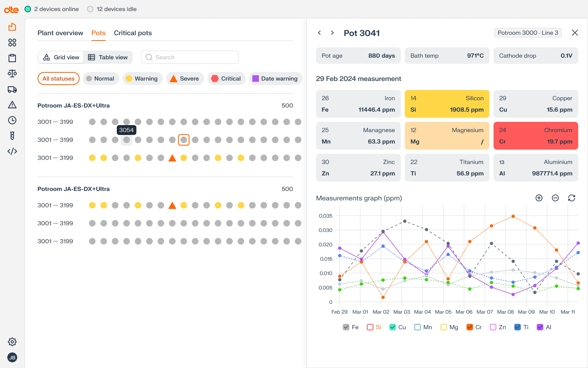Reset the measurements graph with refresh icon
The width and height of the screenshot is (588, 368).
pyautogui.click(x=572, y=198)
